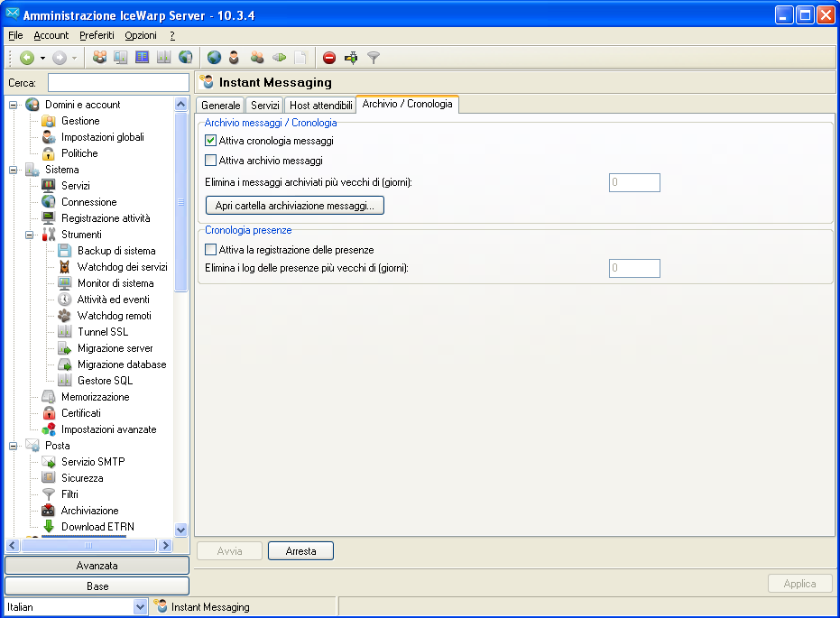This screenshot has width=840, height=618.
Task: Open the File menu
Action: [x=15, y=35]
